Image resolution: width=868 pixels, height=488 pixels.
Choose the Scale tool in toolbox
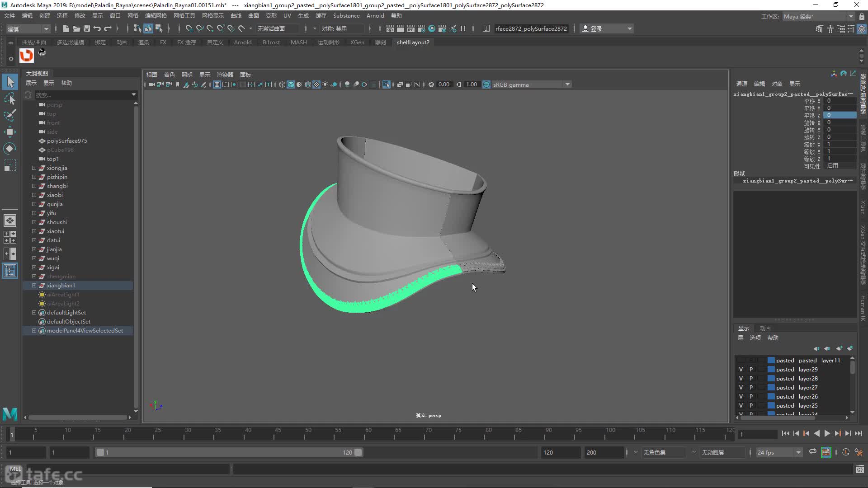pyautogui.click(x=10, y=165)
